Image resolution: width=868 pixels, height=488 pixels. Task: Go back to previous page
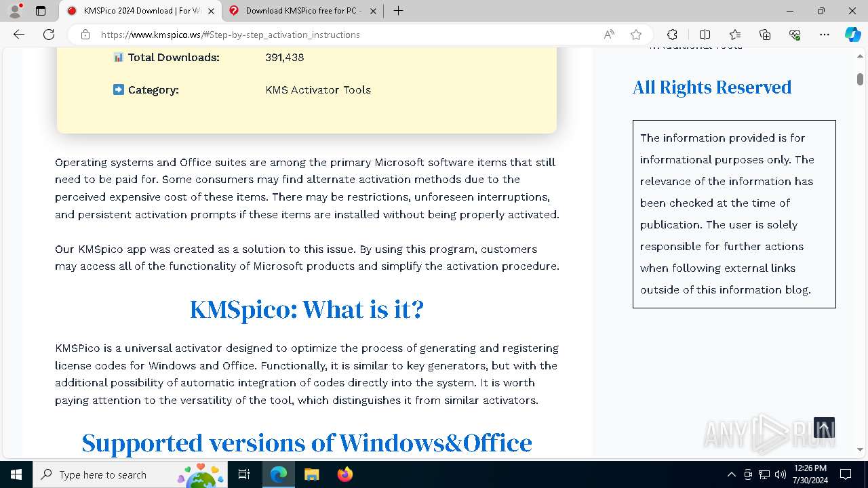pyautogui.click(x=19, y=35)
